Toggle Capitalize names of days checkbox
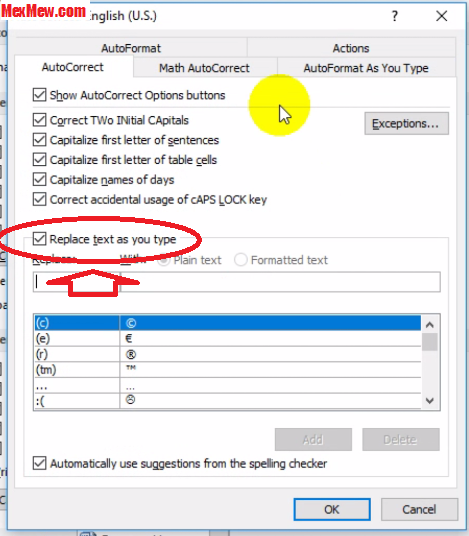 (39, 179)
